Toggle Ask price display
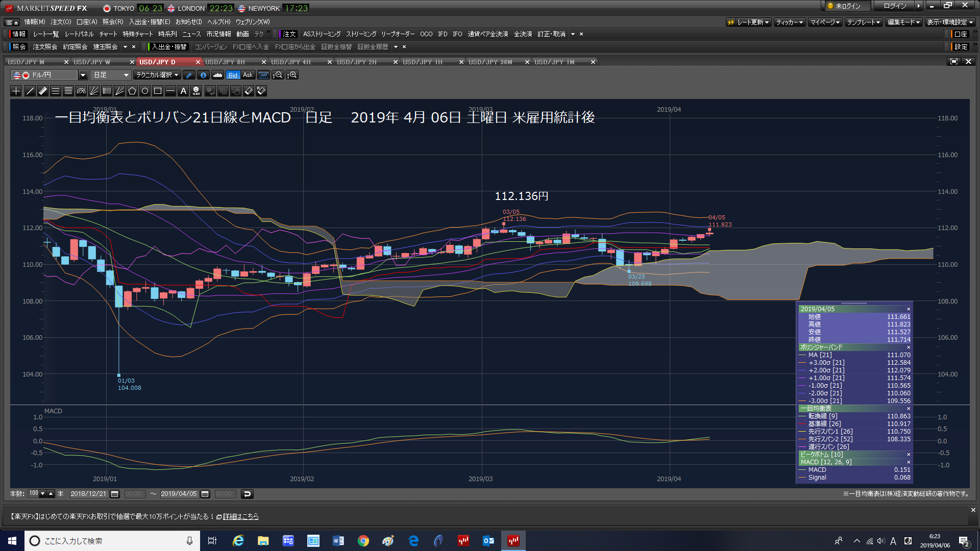980x551 pixels. [x=248, y=75]
